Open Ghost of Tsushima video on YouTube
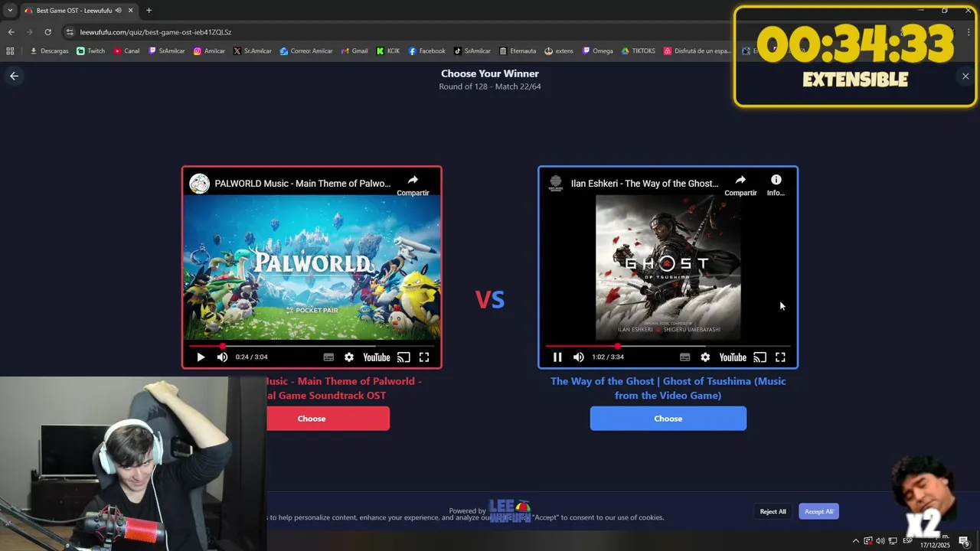The width and height of the screenshot is (980, 551). coord(733,357)
